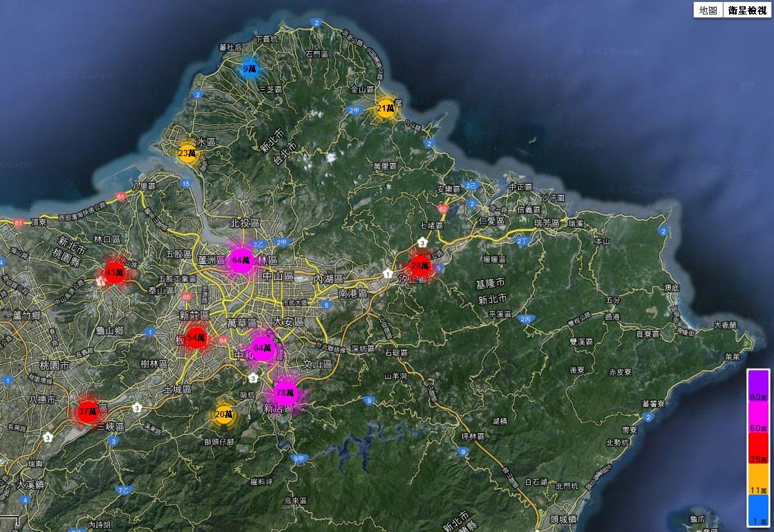Select the red 54萬 marker at 板橋
Viewport: 774px width, 532px height.
coord(197,337)
